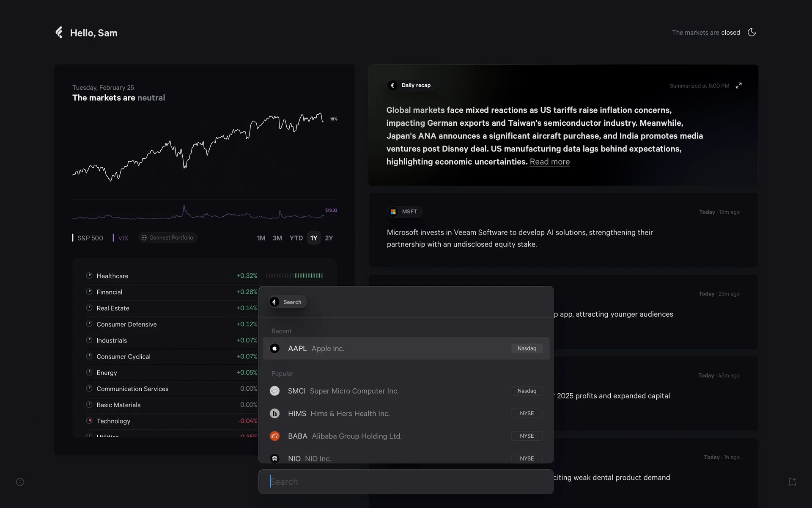Image resolution: width=812 pixels, height=508 pixels.
Task: Switch chart range to 3M
Action: coord(277,238)
